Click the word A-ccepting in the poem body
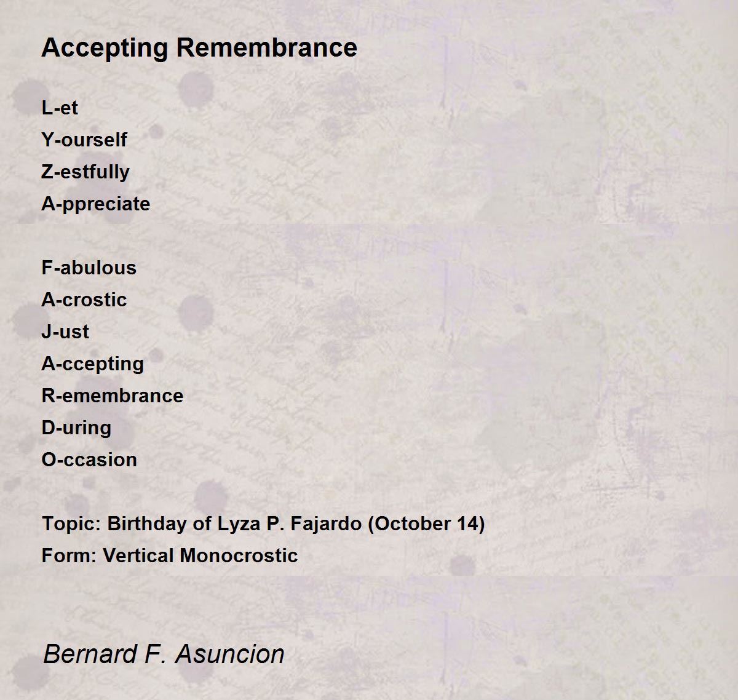Viewport: 738px width, 700px height. [93, 364]
